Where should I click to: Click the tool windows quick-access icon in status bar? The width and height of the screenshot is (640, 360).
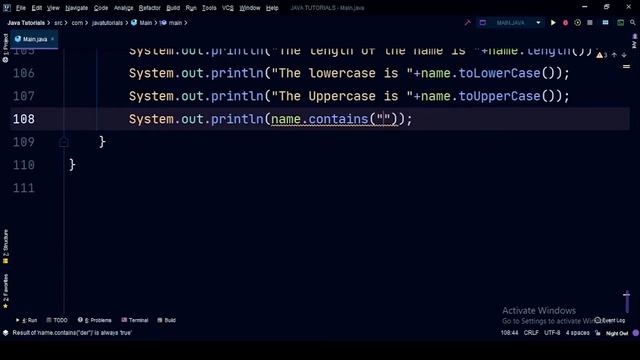tap(5, 333)
